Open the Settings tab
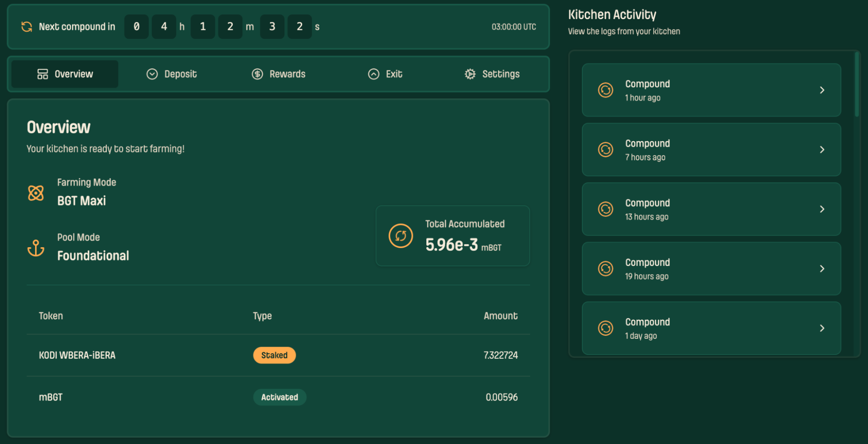Image resolution: width=868 pixels, height=444 pixels. coord(492,74)
